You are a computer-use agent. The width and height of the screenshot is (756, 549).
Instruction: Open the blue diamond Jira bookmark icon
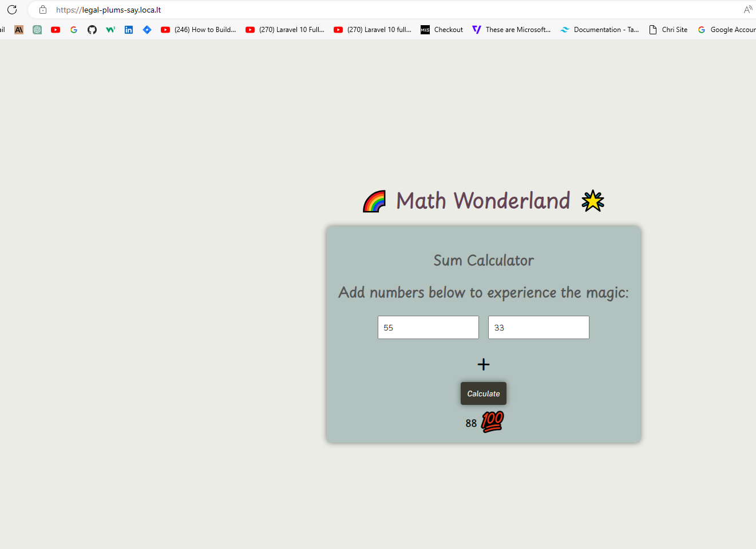(x=147, y=30)
